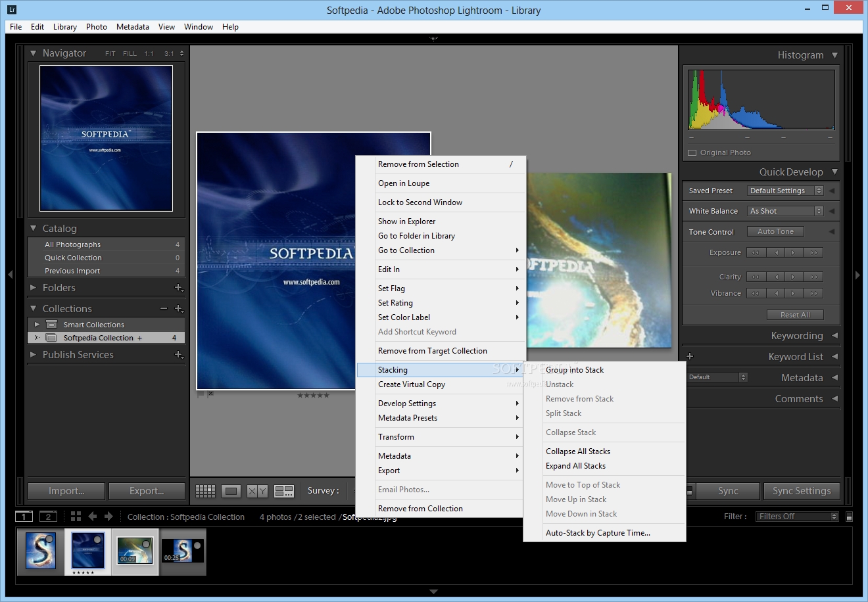The width and height of the screenshot is (868, 602).
Task: Click the filmstrip grid shortcut icon
Action: click(x=76, y=517)
